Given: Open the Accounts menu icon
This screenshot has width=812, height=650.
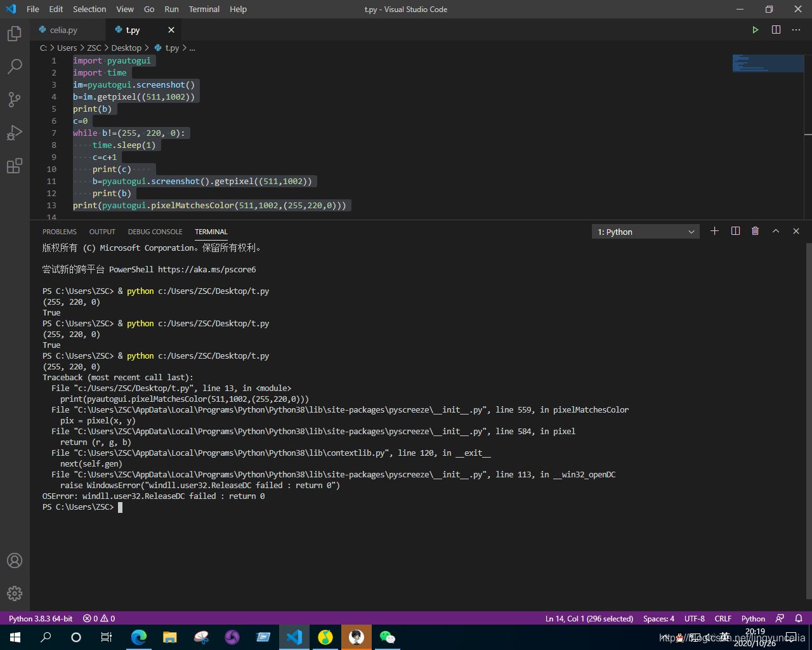Looking at the screenshot, I should 15,560.
